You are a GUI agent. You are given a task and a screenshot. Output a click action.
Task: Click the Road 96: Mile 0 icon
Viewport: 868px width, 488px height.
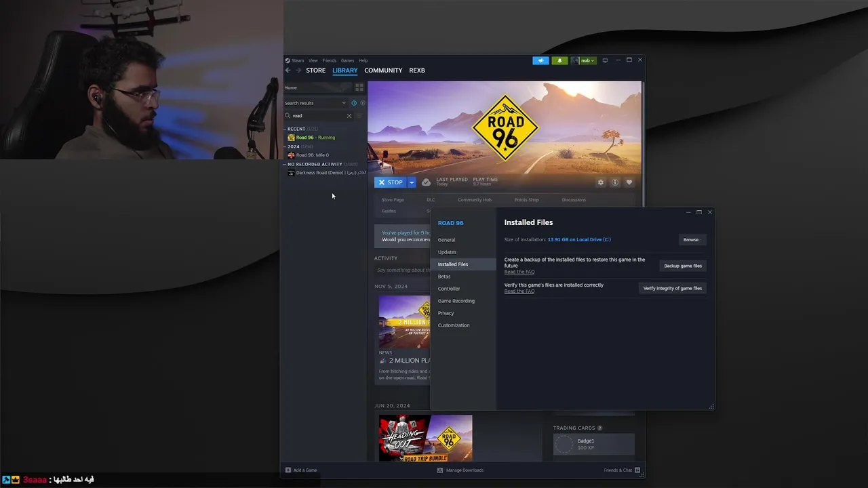click(292, 155)
